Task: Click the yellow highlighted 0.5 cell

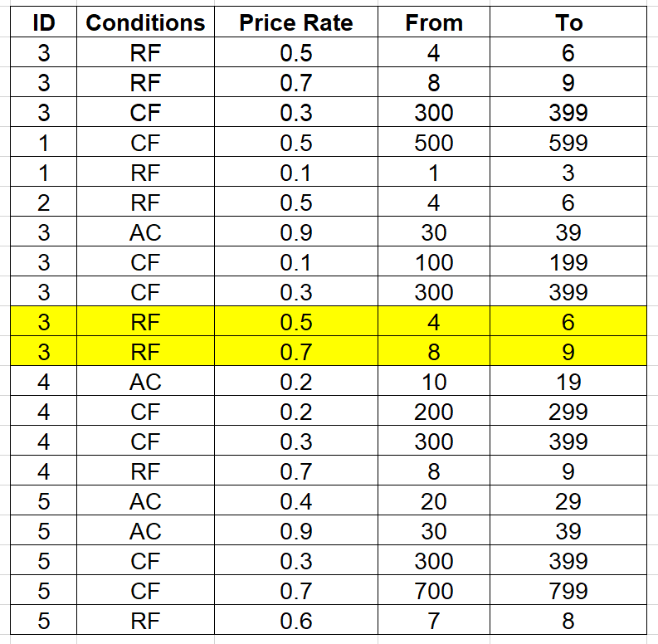Action: [x=295, y=322]
